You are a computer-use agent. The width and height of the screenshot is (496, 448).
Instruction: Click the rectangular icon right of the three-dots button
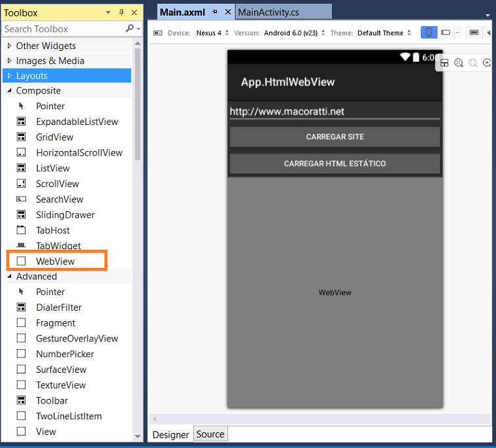coord(474,32)
